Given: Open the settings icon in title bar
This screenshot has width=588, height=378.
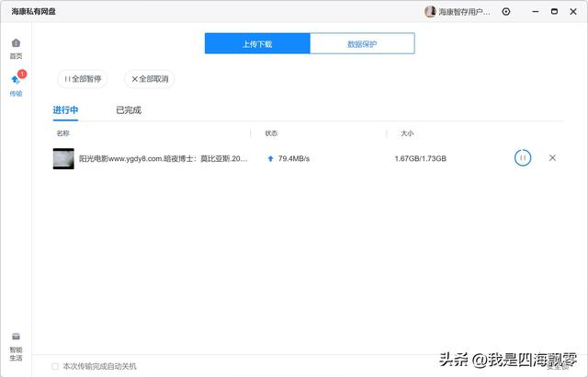Looking at the screenshot, I should [x=506, y=12].
